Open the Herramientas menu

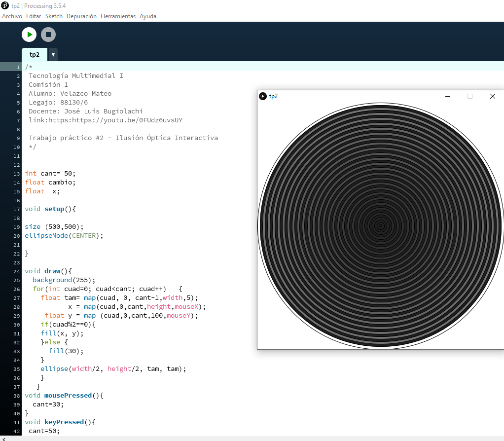point(118,16)
